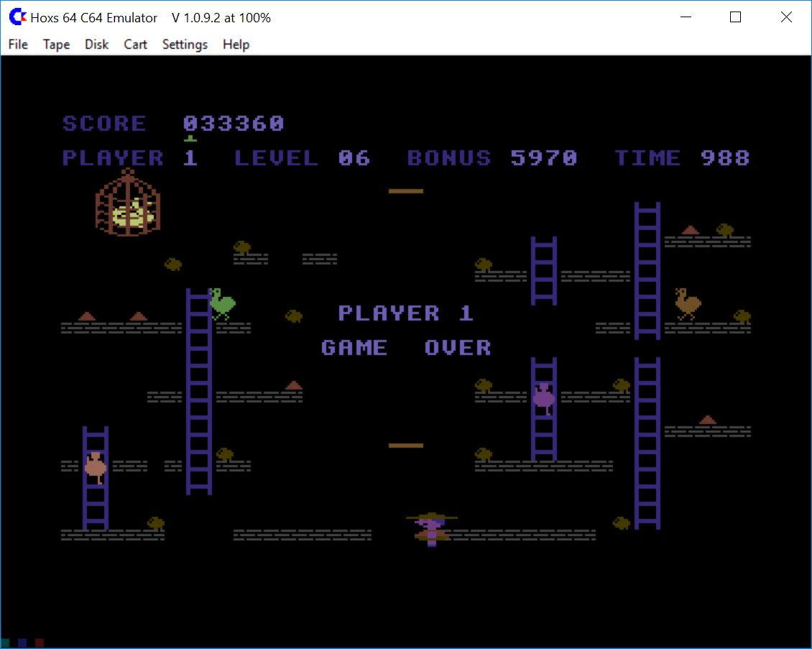Click the Hoxs64 app icon in title bar
Image resolution: width=812 pixels, height=649 pixels.
click(17, 17)
